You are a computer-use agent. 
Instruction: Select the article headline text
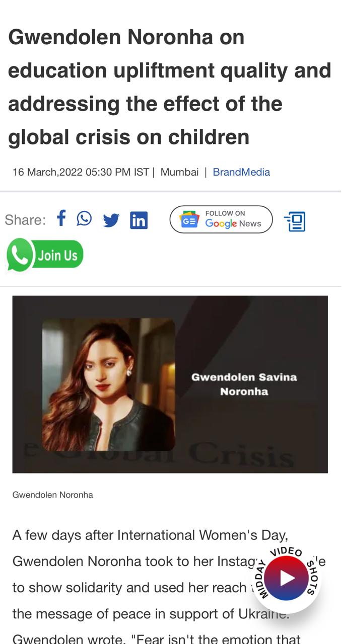[x=170, y=87]
